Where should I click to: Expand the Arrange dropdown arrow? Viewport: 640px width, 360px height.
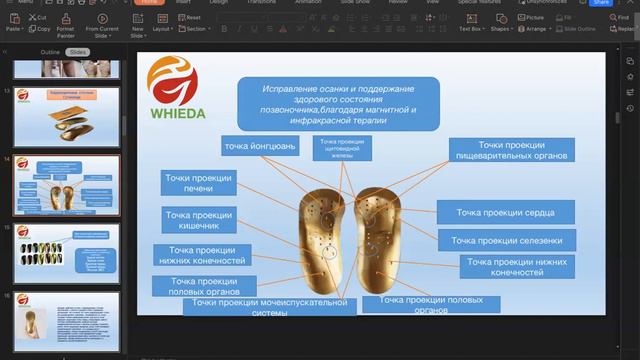(550, 29)
